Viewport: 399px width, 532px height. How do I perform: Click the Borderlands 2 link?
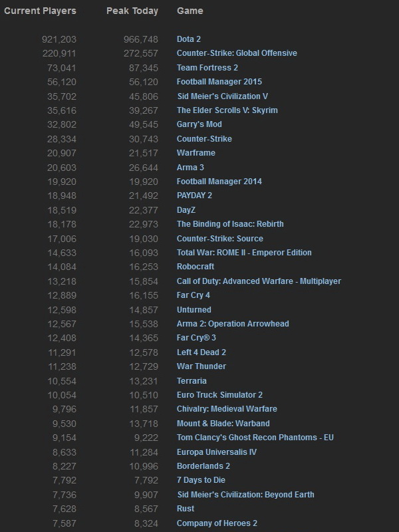coord(203,466)
